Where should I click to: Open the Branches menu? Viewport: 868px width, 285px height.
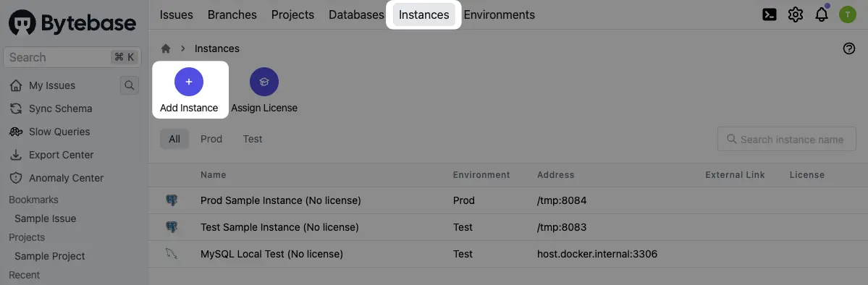coord(232,15)
